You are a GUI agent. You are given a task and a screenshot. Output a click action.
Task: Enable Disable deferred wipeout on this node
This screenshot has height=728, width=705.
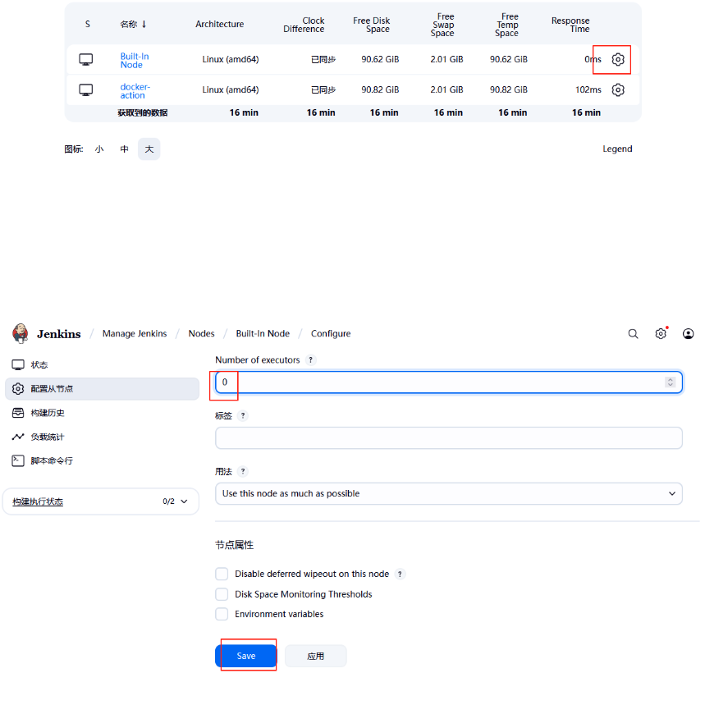pos(222,574)
